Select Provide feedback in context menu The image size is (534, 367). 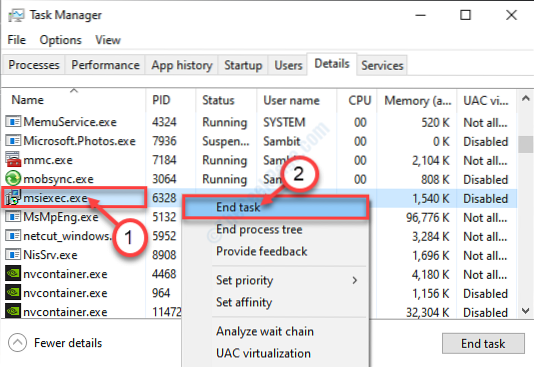tap(275, 252)
